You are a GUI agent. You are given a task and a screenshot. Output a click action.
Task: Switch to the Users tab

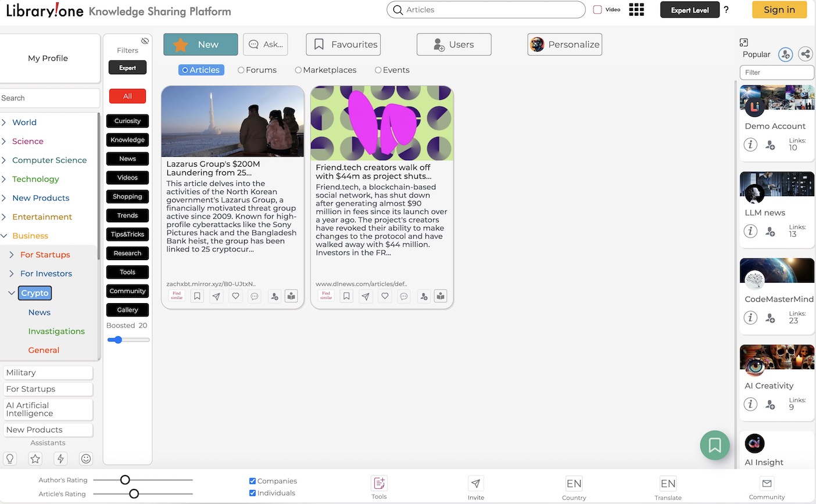(454, 45)
